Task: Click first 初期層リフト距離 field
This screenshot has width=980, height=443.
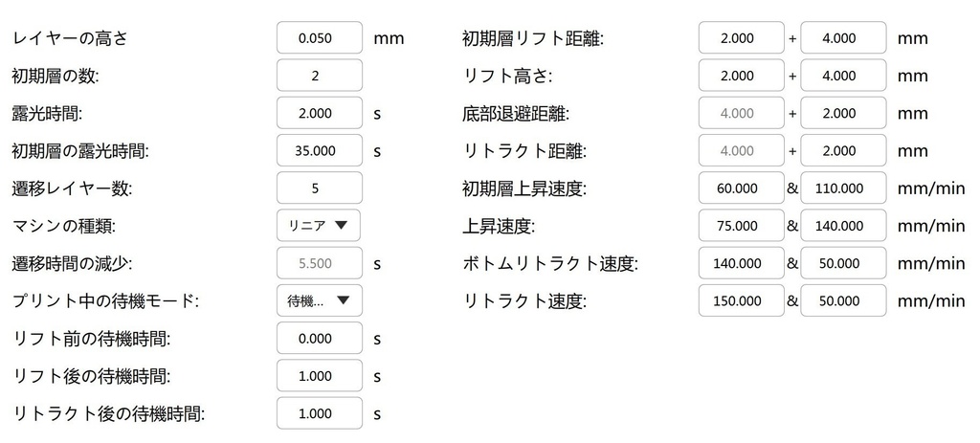Action: (x=741, y=38)
